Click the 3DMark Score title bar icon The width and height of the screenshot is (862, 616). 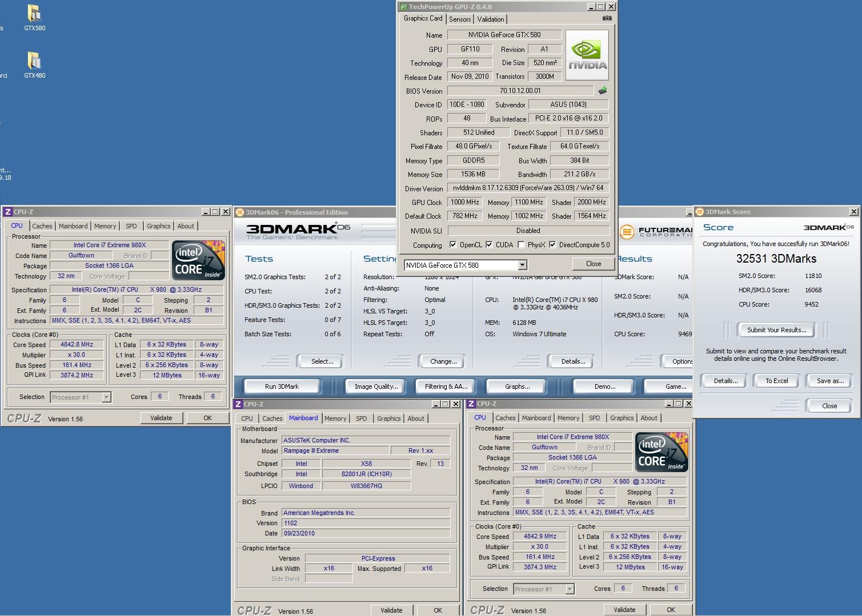(700, 212)
